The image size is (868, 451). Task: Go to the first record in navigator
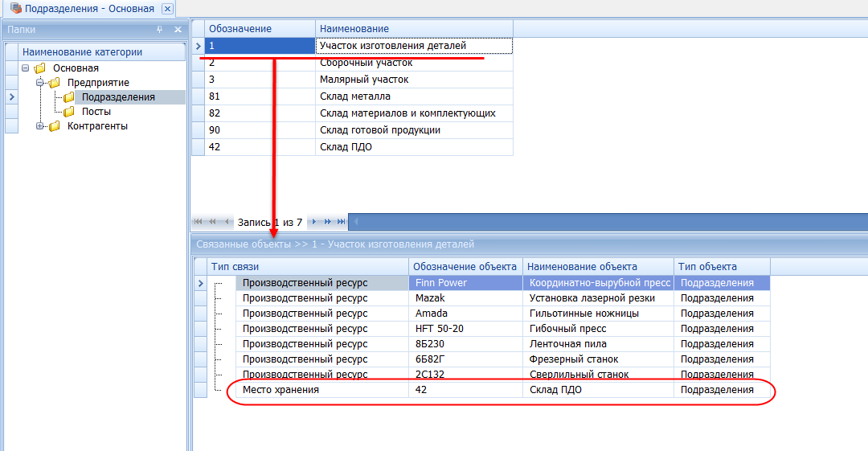[x=199, y=221]
